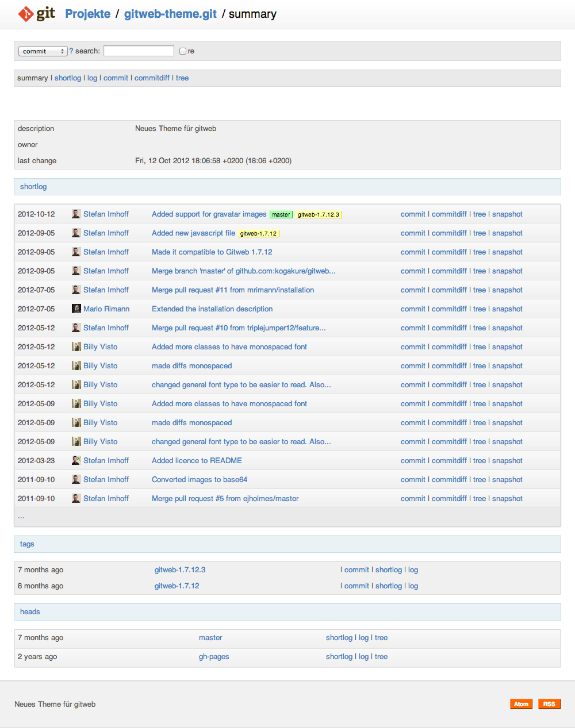Open 'Added licence to README' commit
Screen dimensions: 575x728
197,461
